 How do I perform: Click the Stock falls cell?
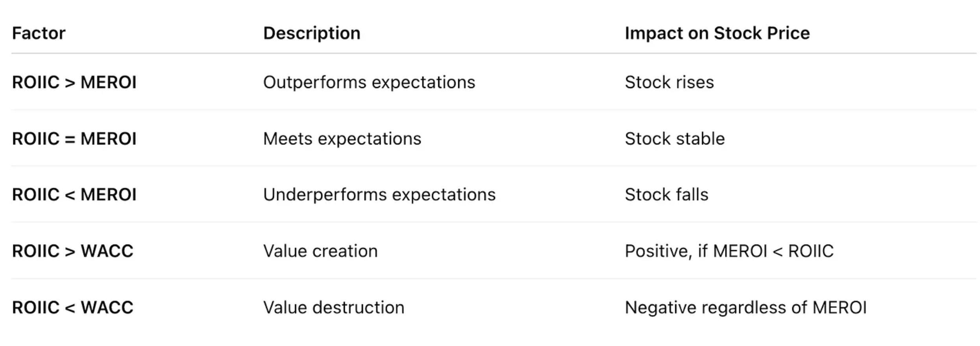tap(666, 195)
